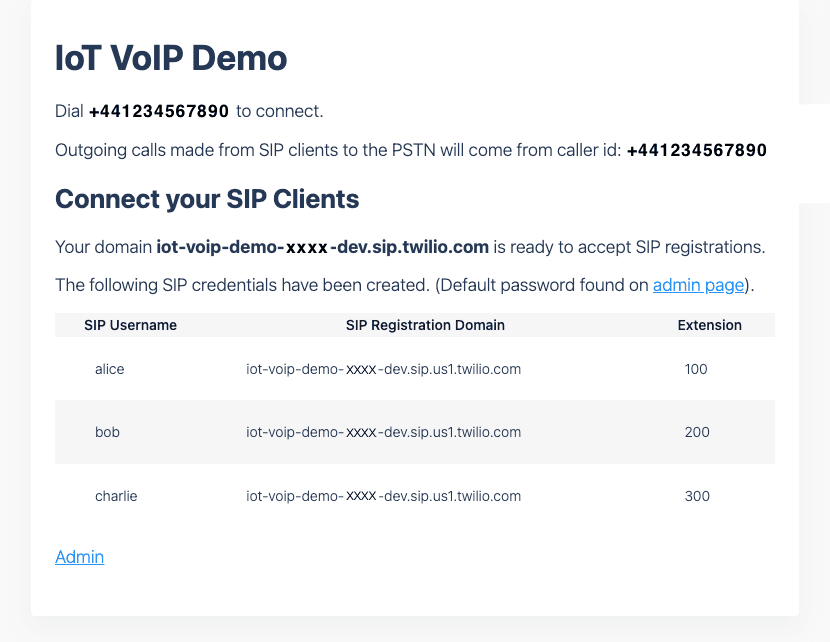Click charlie's registration domain entry

click(384, 496)
